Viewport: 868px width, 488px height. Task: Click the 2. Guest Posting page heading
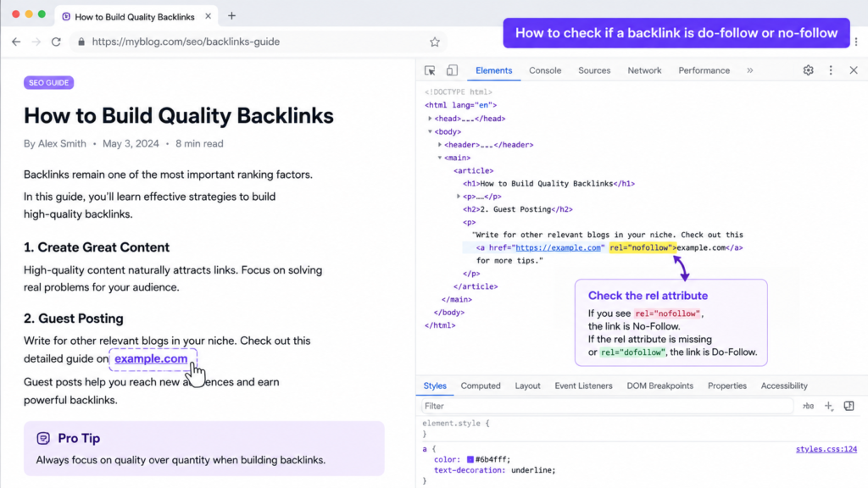74,319
